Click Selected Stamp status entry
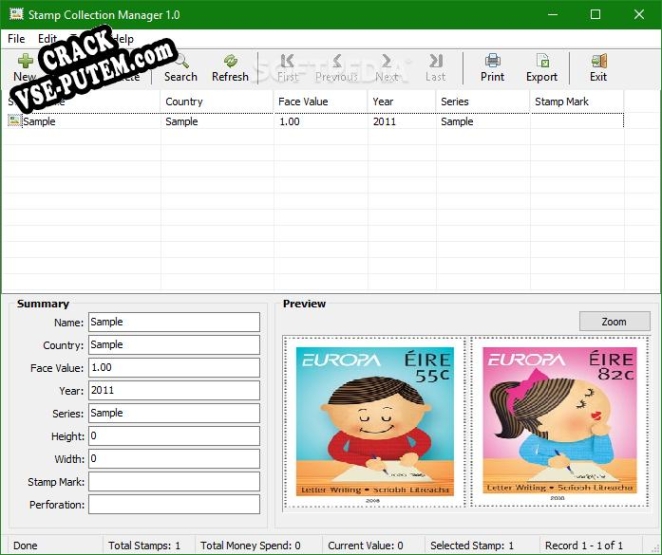This screenshot has height=555, width=662. tap(472, 546)
